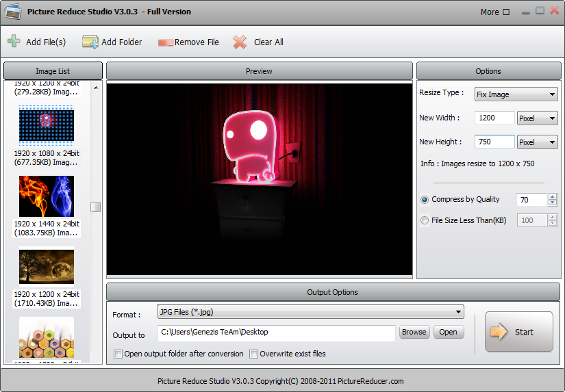Click Add Folder label in toolbar
The height and width of the screenshot is (392, 565).
122,42
